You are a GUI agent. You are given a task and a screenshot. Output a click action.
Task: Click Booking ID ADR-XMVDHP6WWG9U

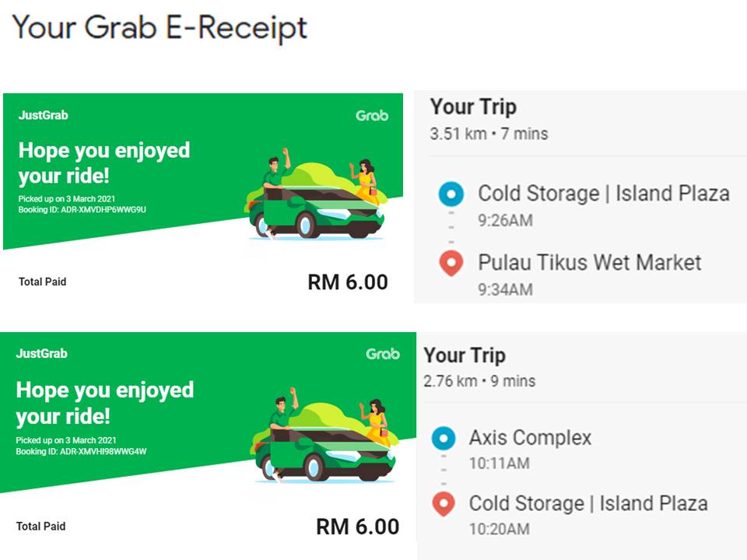[x=82, y=209]
